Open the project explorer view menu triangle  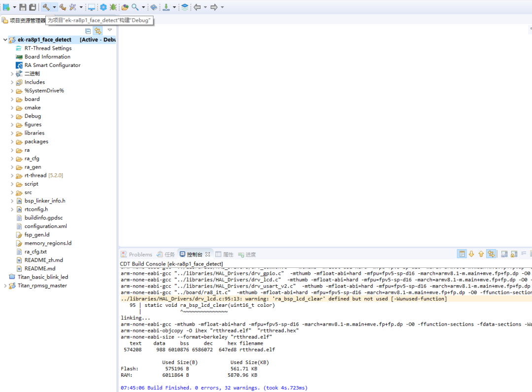(x=109, y=30)
